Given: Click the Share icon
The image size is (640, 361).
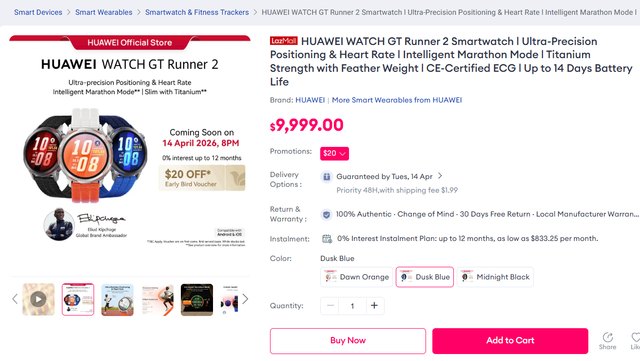Looking at the screenshot, I should [x=608, y=337].
